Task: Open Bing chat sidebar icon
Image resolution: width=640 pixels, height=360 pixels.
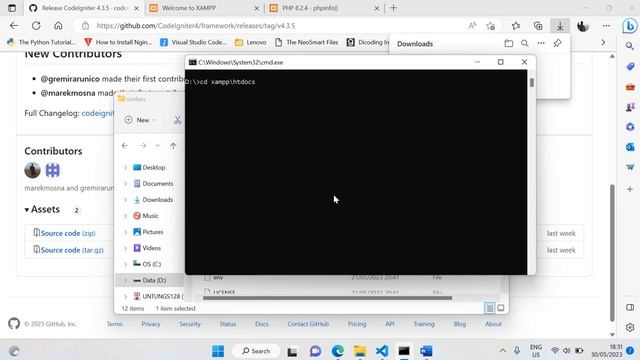Action: [x=630, y=26]
